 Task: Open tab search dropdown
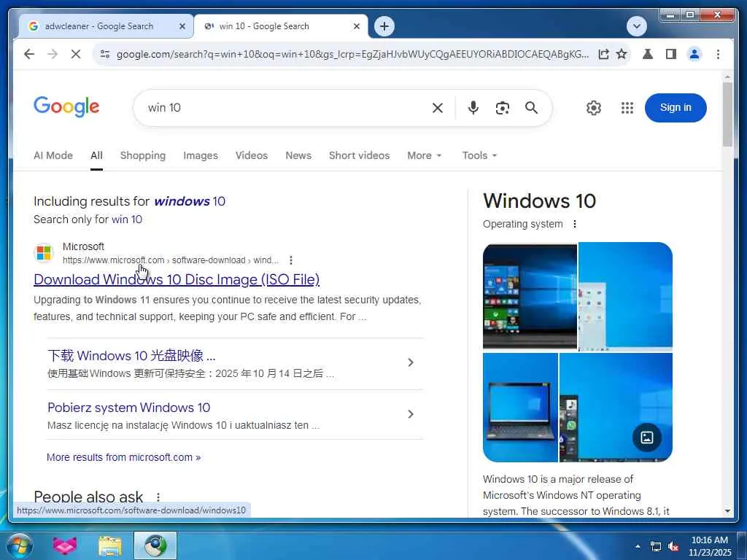click(x=637, y=26)
